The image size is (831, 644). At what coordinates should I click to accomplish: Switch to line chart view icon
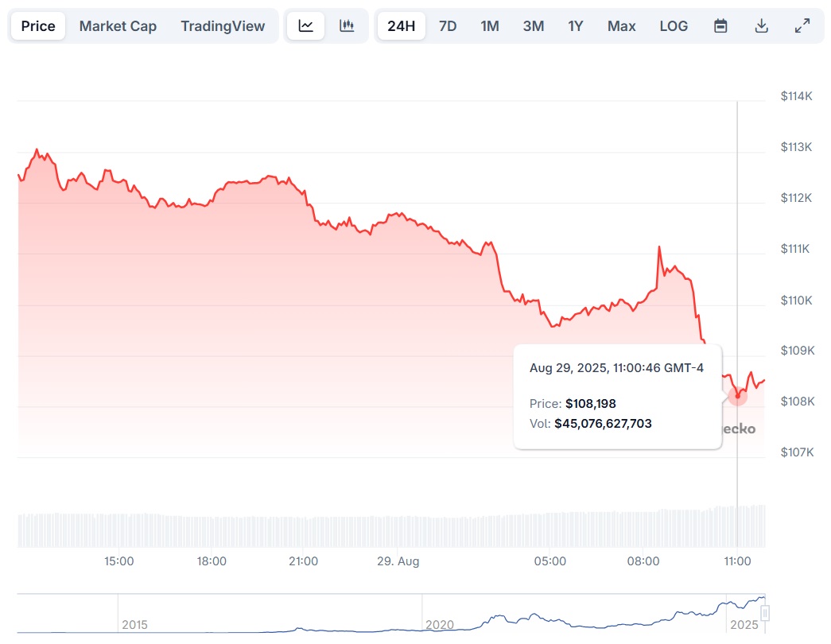coord(305,26)
